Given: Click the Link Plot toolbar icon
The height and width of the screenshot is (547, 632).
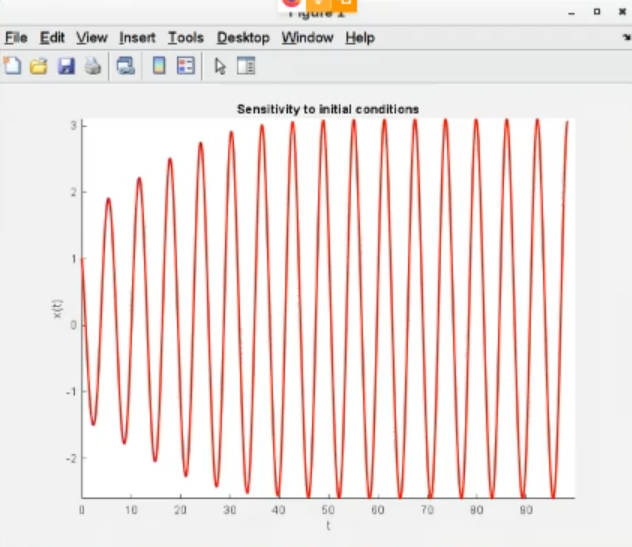Looking at the screenshot, I should point(125,67).
